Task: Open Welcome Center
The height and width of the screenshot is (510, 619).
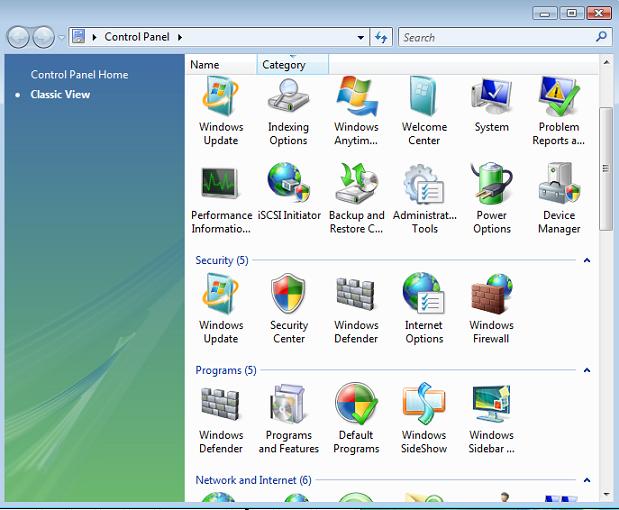Action: tap(424, 112)
